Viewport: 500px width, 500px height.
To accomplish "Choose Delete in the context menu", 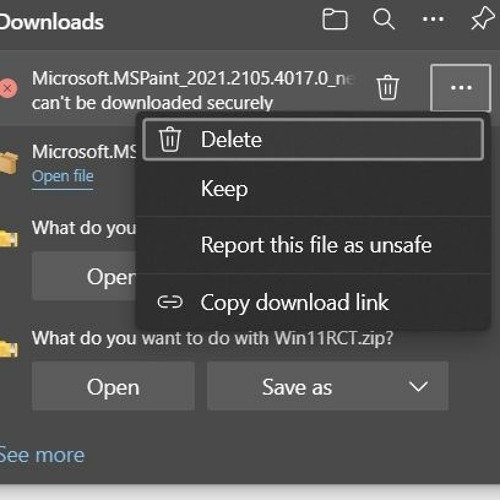I will [x=313, y=140].
